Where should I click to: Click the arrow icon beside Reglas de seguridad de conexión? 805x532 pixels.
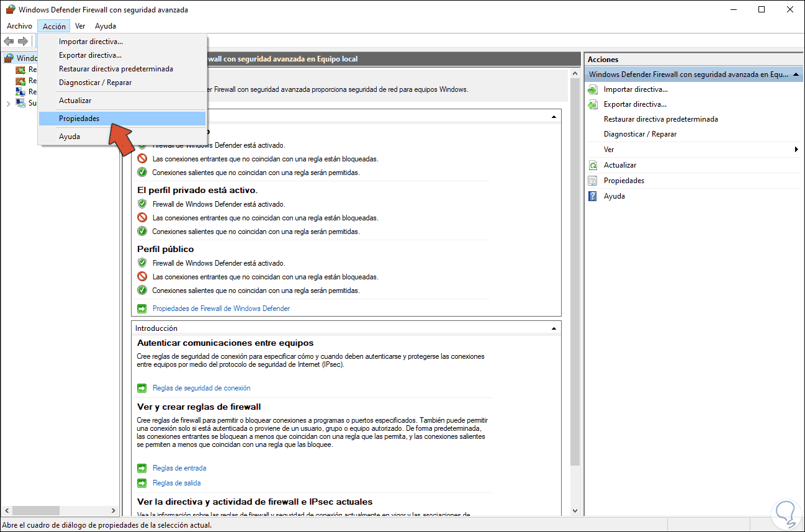(x=142, y=388)
